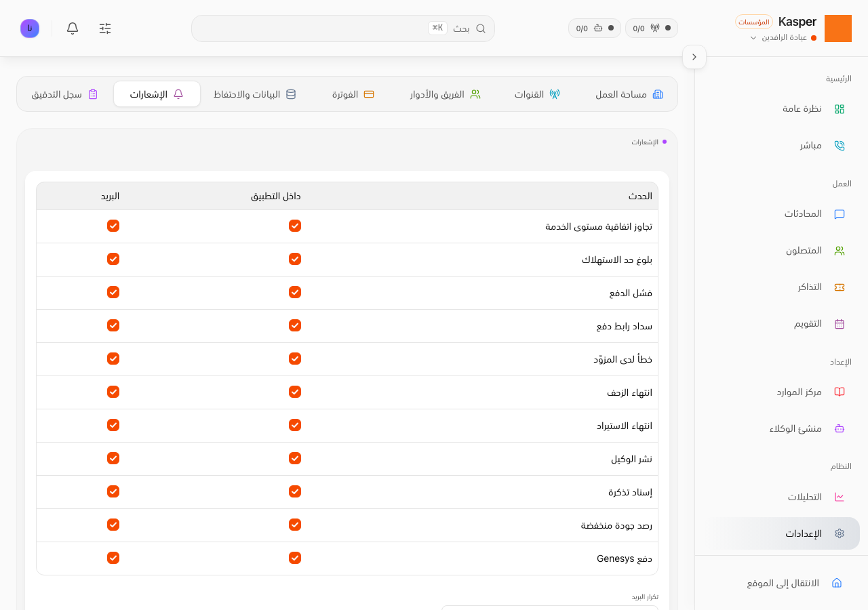868x610 pixels.
Task: Click the الفوترة credit card icon
Action: tap(369, 94)
